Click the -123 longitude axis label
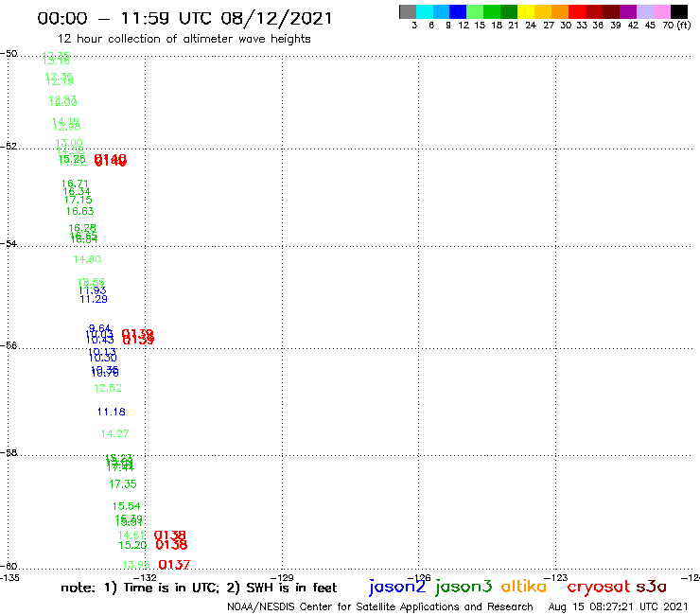This screenshot has width=700, height=615. tap(556, 578)
